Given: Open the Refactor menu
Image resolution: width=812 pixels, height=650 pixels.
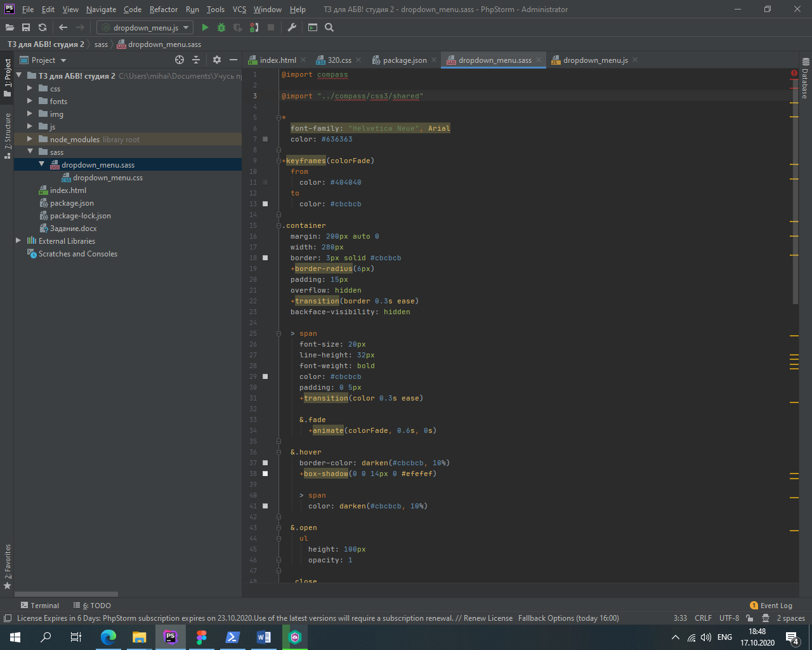Looking at the screenshot, I should coord(164,10).
